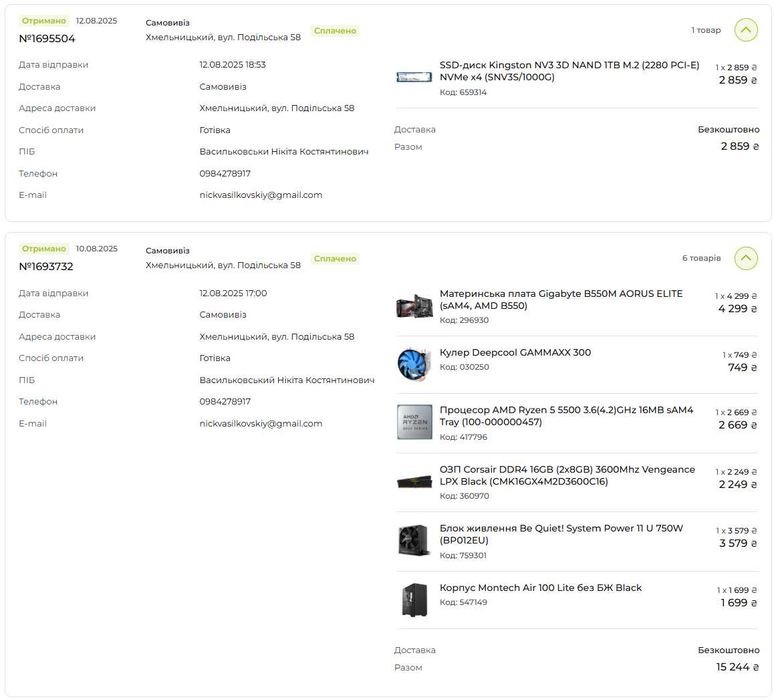Collapse order №1693732 with chevron button

[745, 258]
